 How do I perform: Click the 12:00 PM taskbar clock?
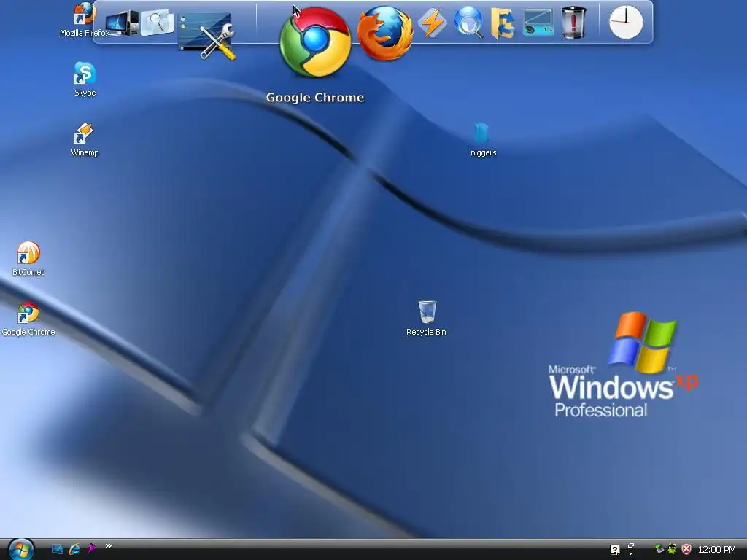(716, 550)
